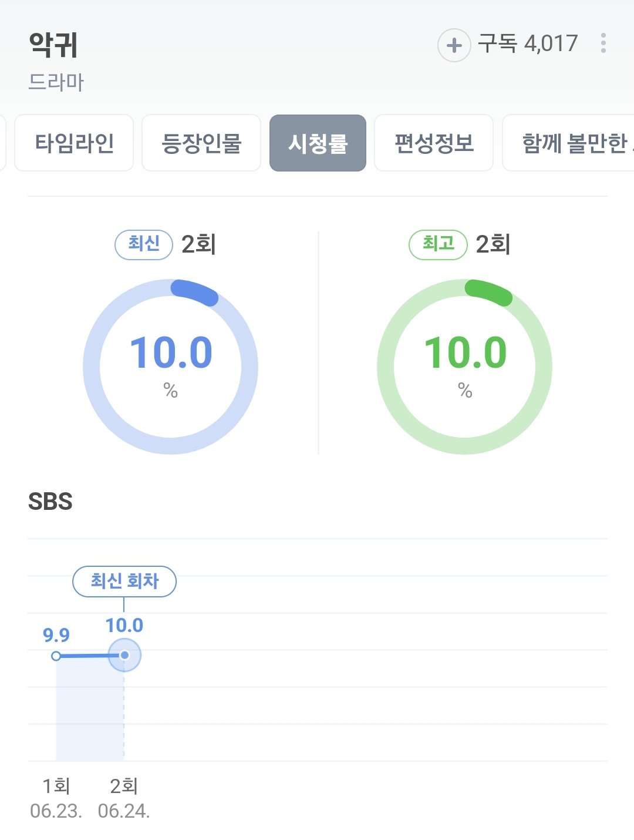The height and width of the screenshot is (840, 634).
Task: Open the three-dot more options menu
Action: click(x=603, y=43)
